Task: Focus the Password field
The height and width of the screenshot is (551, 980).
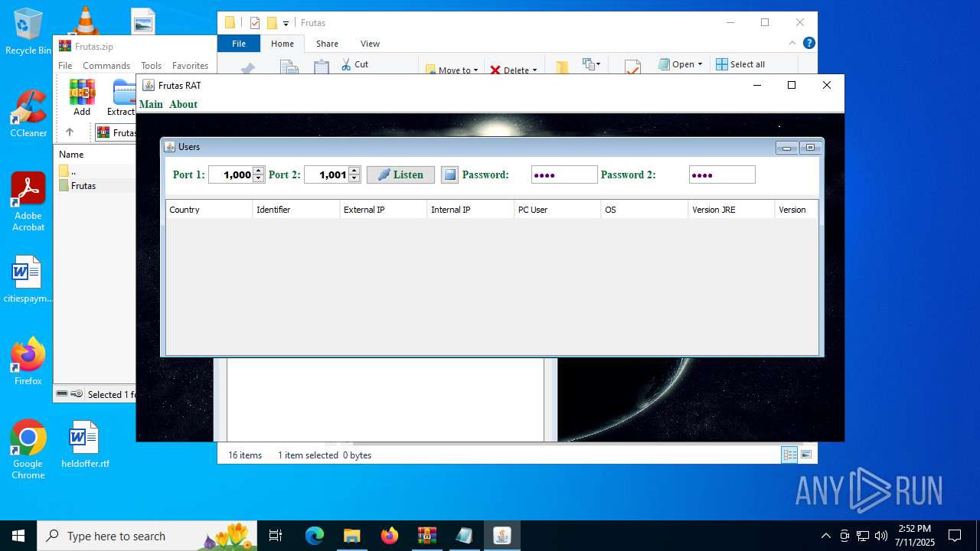Action: [564, 174]
